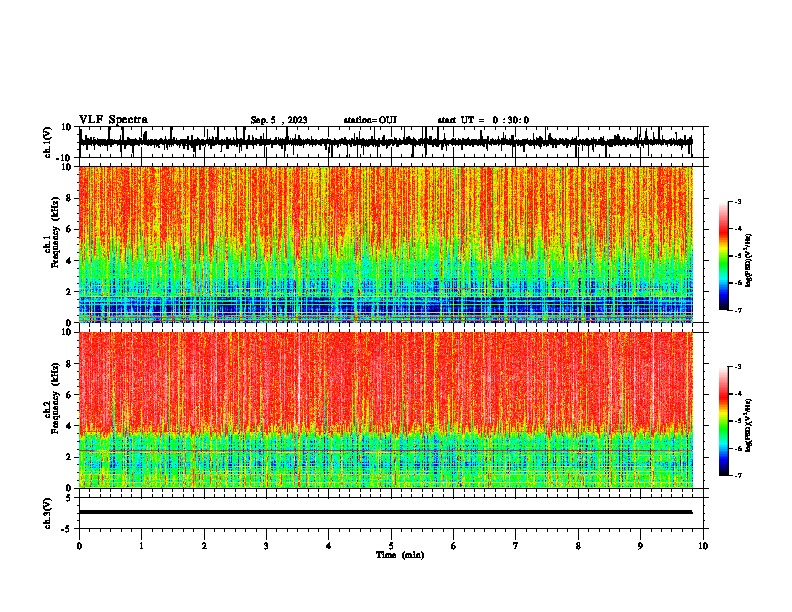Click the ch.3 flat voltage trace
This screenshot has width=792, height=612.
pyautogui.click(x=386, y=512)
